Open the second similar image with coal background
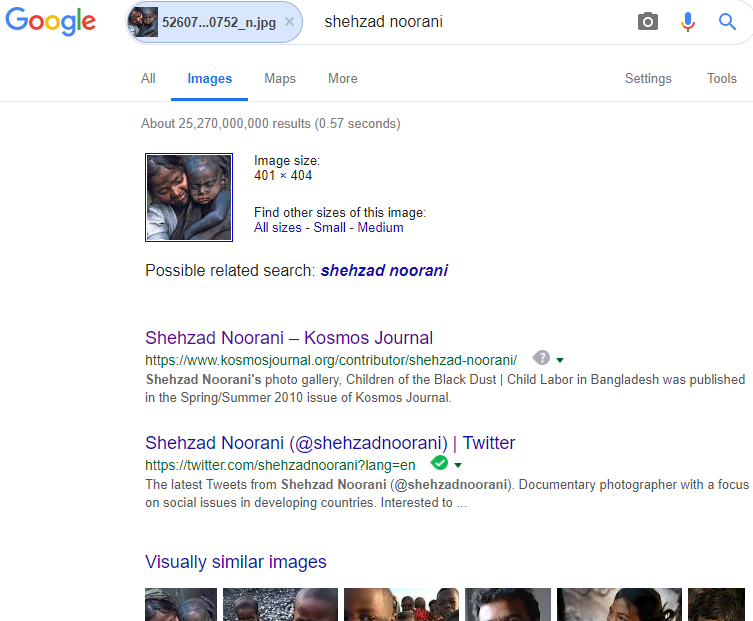 click(x=280, y=604)
